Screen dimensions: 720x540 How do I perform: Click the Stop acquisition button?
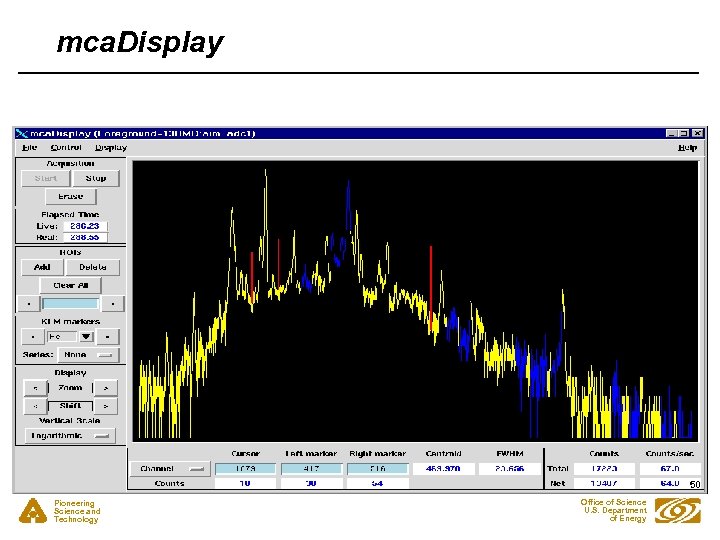tap(96, 178)
